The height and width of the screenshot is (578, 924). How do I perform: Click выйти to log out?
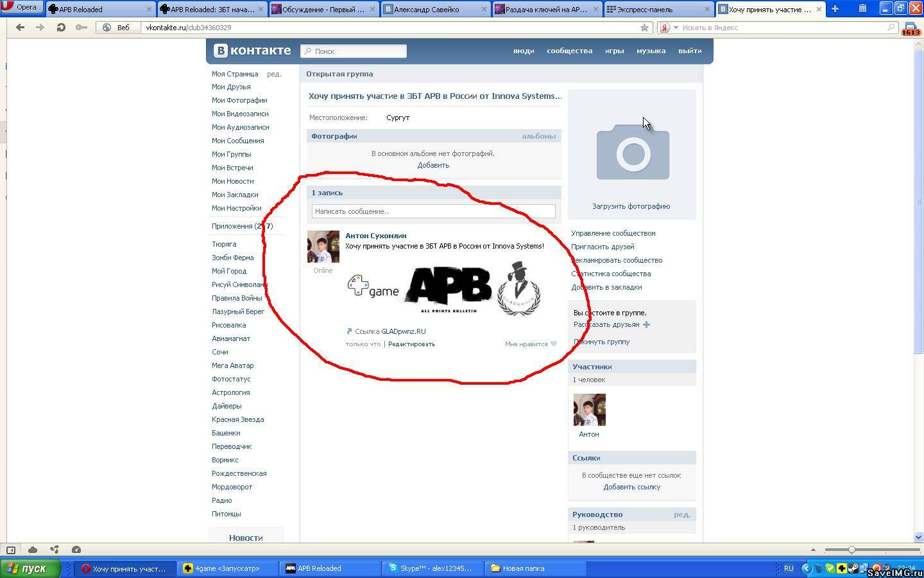[x=690, y=51]
